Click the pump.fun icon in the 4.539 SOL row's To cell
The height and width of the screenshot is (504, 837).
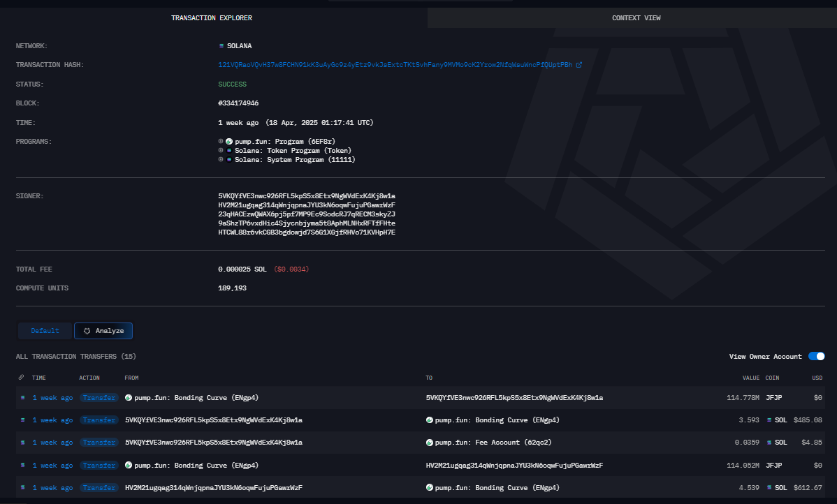(x=429, y=487)
